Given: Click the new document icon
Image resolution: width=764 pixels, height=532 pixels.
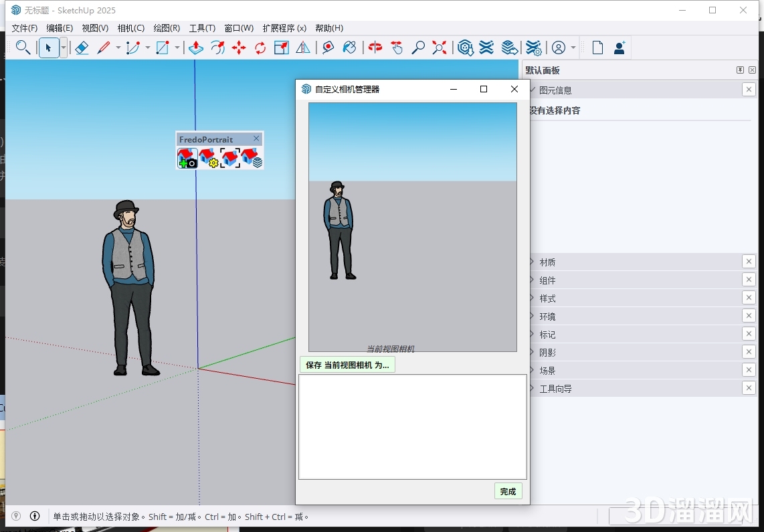Looking at the screenshot, I should click(x=597, y=48).
